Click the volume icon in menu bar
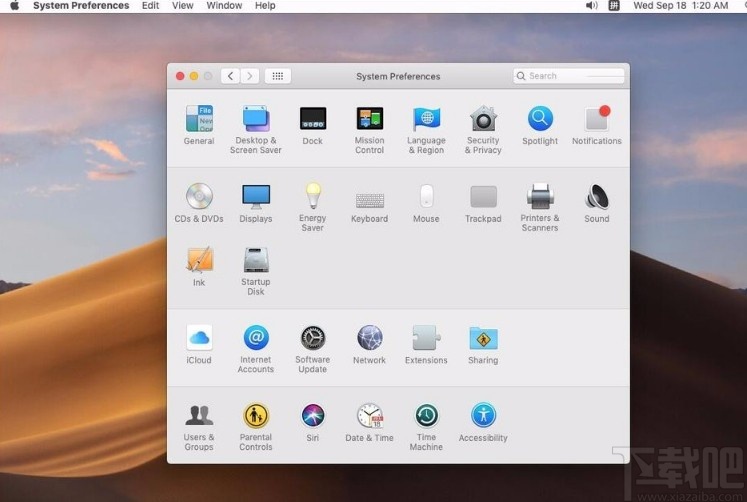 (x=591, y=6)
